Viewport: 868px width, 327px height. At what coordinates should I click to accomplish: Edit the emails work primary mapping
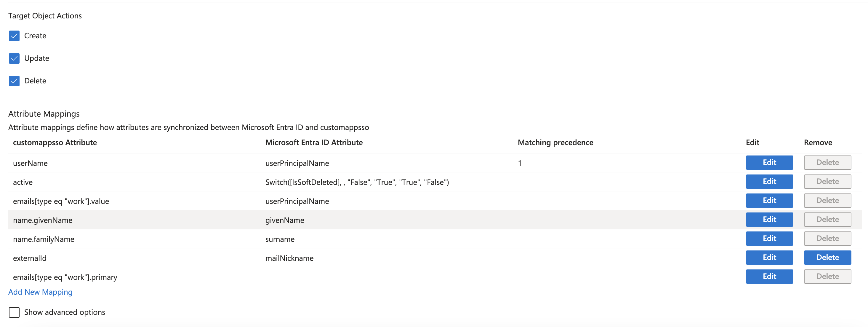769,276
